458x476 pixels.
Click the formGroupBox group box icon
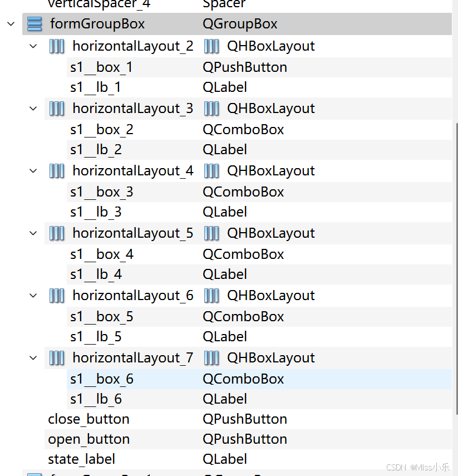pyautogui.click(x=35, y=23)
